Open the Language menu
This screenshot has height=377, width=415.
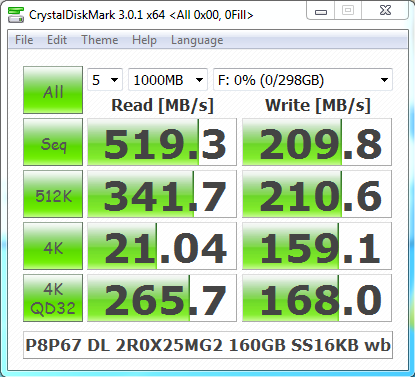click(x=197, y=40)
